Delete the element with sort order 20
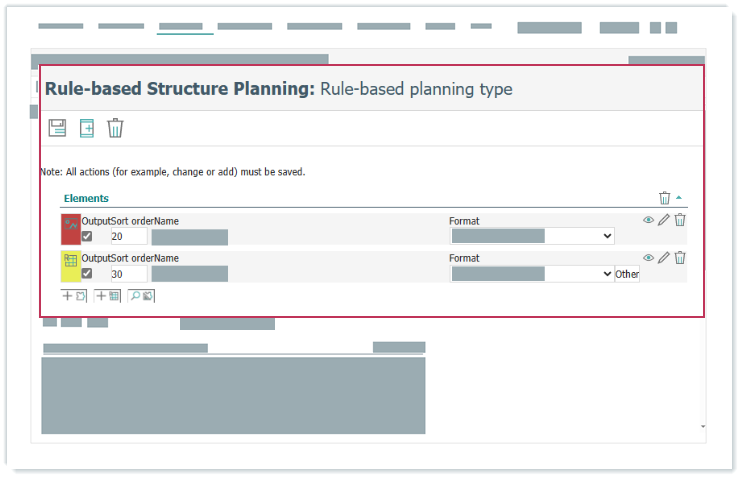 coord(680,220)
